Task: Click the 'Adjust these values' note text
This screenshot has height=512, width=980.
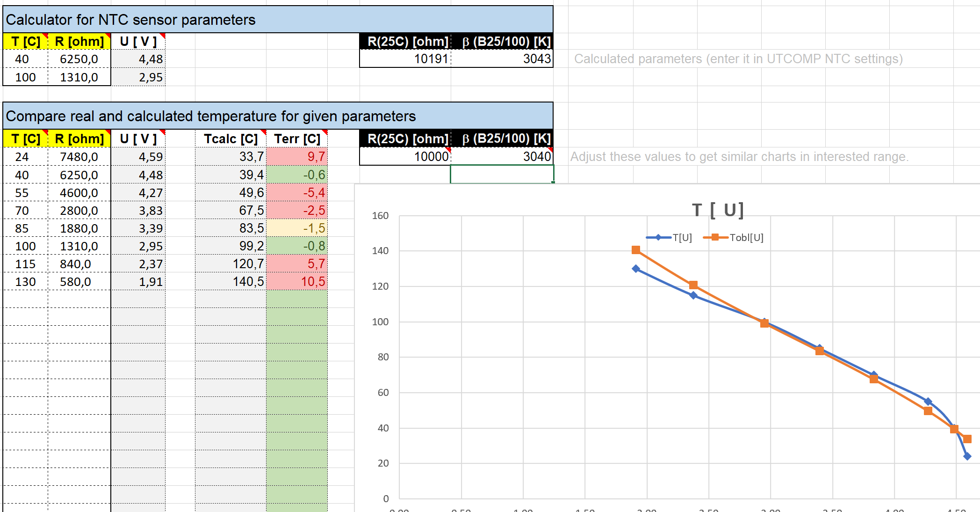Action: [739, 156]
